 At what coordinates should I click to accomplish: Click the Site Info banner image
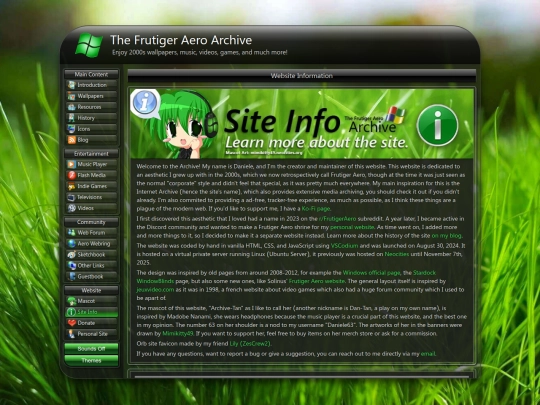(302, 124)
